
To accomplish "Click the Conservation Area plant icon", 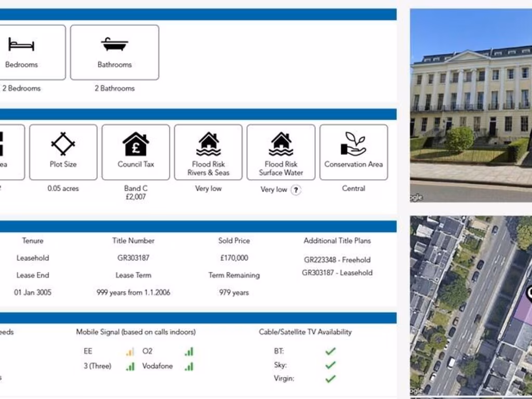I will (x=353, y=144).
